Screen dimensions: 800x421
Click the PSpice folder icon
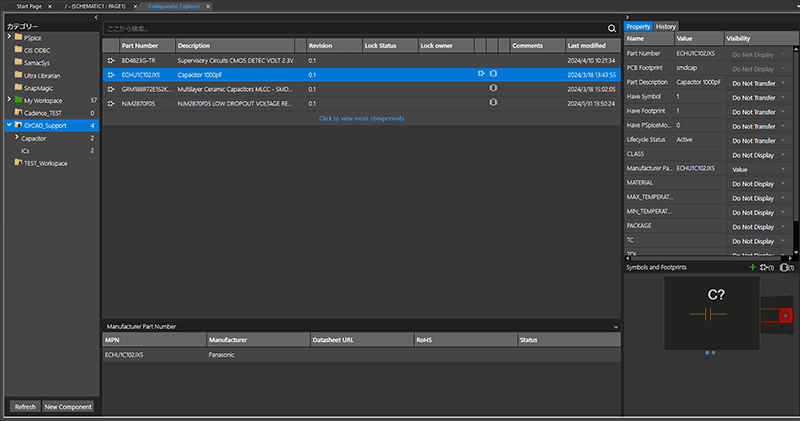tap(18, 37)
